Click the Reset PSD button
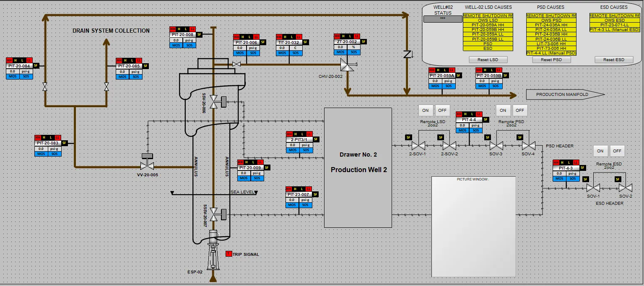This screenshot has width=644, height=286. (552, 60)
